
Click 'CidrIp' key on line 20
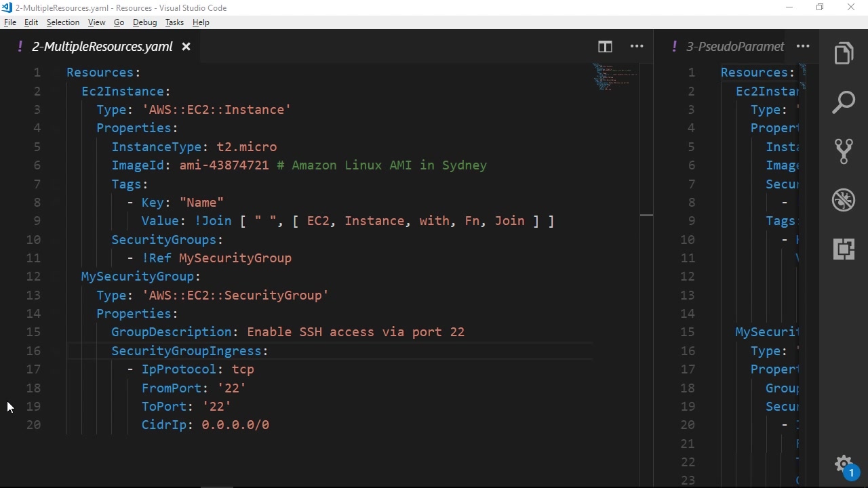[x=164, y=425]
